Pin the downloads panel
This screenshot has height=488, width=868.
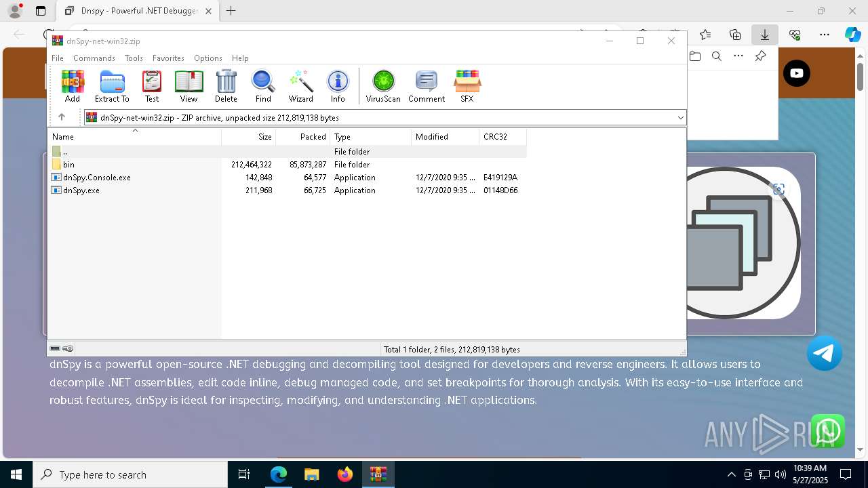tap(760, 56)
